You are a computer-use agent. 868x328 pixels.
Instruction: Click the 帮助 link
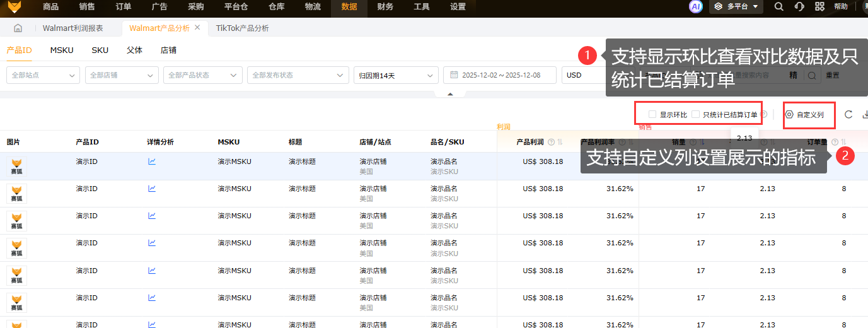tap(841, 7)
